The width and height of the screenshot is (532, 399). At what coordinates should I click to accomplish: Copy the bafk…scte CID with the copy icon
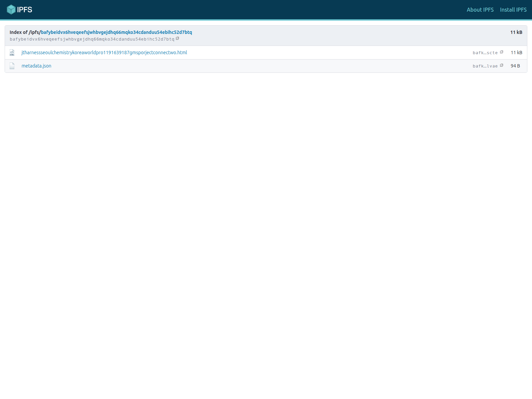[501, 52]
